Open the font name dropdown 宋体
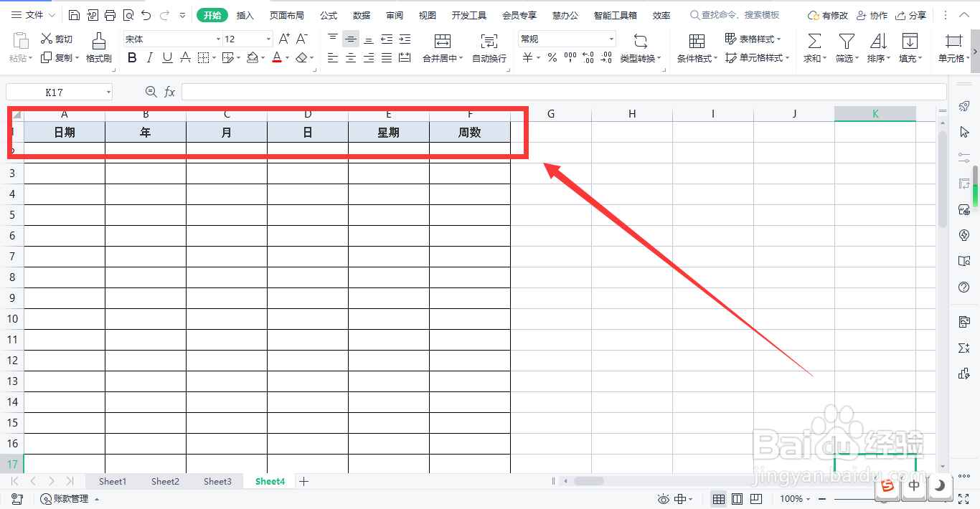Screen dimensions: 980x509 (x=218, y=39)
